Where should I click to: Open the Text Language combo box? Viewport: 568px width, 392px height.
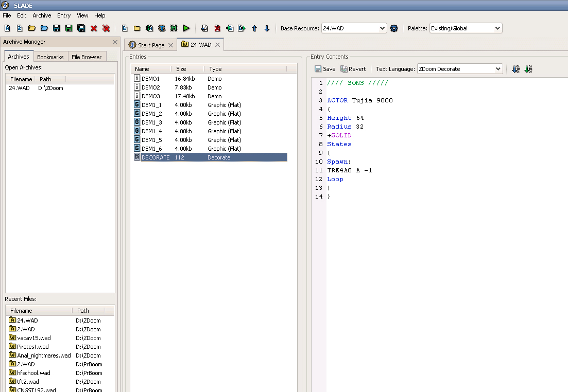459,69
